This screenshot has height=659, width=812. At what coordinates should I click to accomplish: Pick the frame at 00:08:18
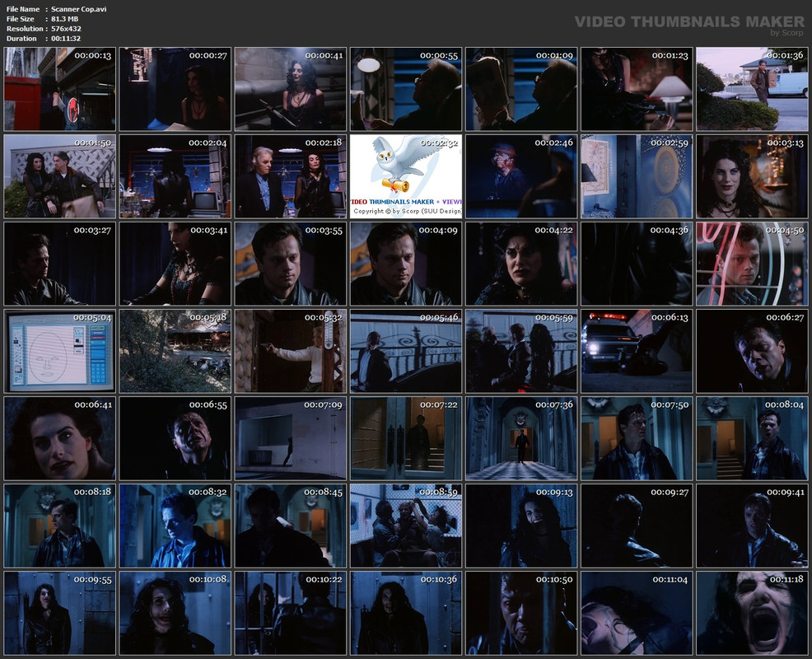tap(59, 526)
